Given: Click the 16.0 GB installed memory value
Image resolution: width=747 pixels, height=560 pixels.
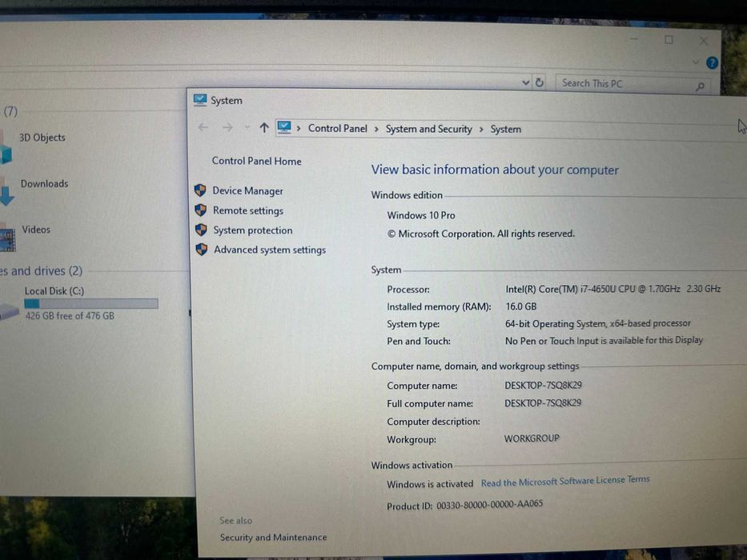Looking at the screenshot, I should coord(520,306).
